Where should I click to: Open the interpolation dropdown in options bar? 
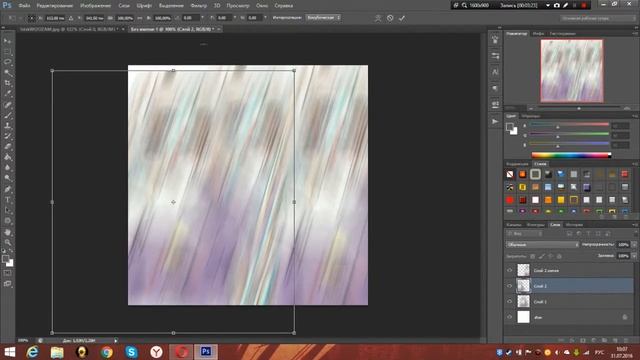323,18
